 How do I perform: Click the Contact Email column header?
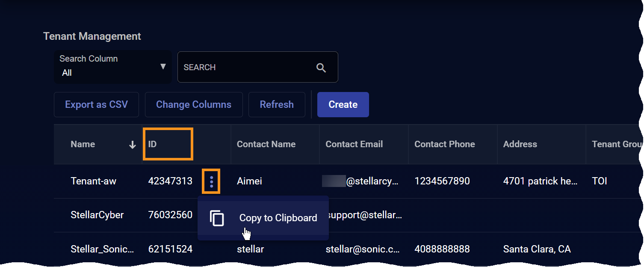click(x=354, y=145)
